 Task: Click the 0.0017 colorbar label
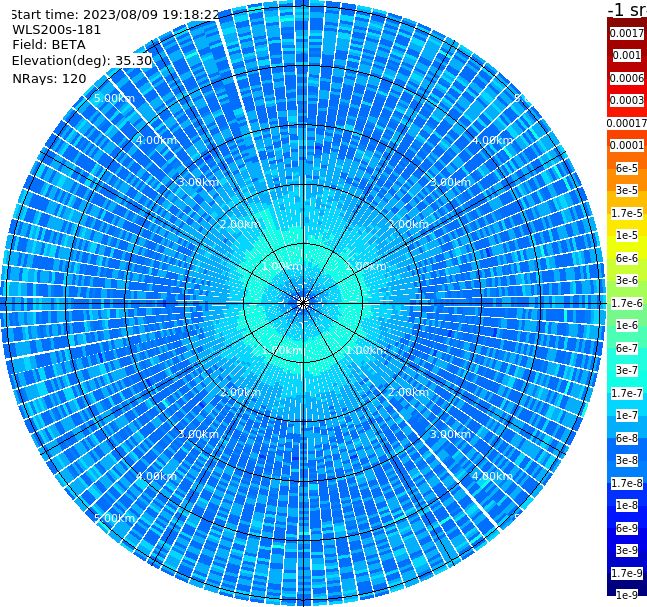click(x=627, y=33)
